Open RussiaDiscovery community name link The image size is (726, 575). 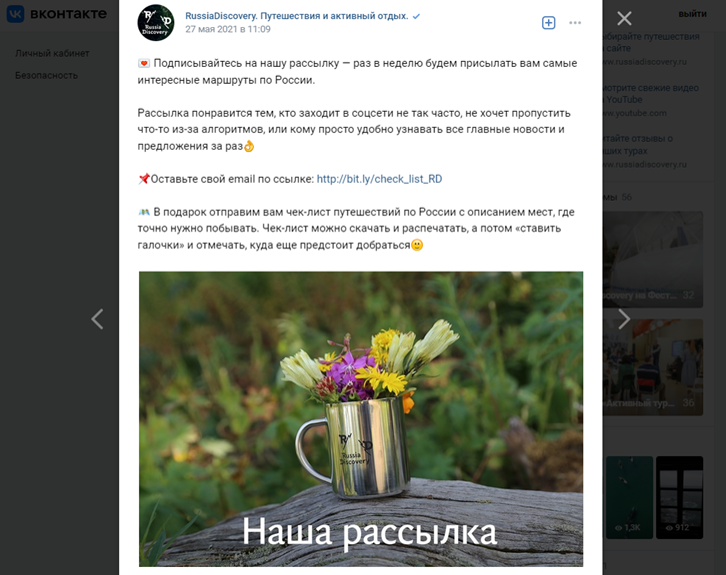(x=296, y=16)
